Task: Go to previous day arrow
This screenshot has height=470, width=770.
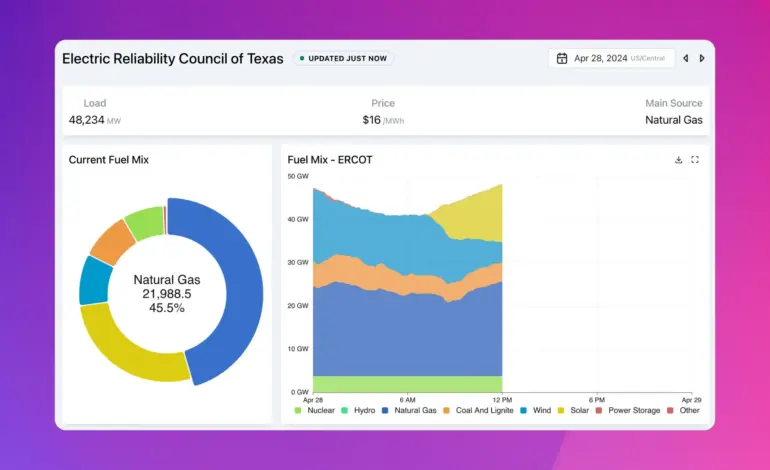Action: tap(686, 58)
